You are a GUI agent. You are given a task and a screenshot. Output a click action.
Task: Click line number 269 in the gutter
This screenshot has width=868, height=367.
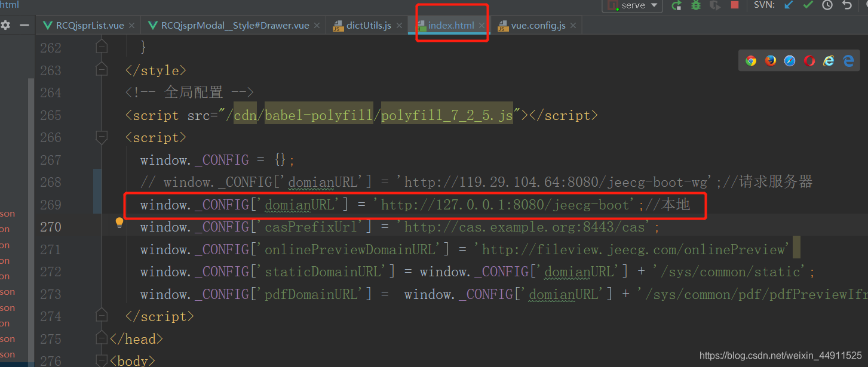51,205
